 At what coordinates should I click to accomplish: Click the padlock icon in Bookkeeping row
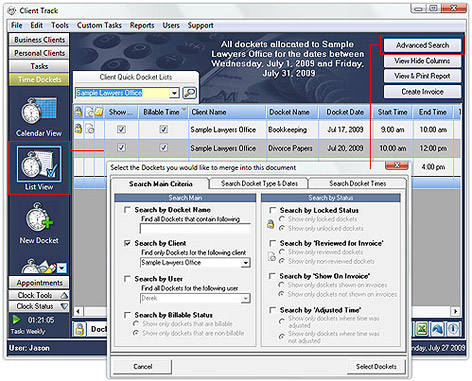point(78,128)
